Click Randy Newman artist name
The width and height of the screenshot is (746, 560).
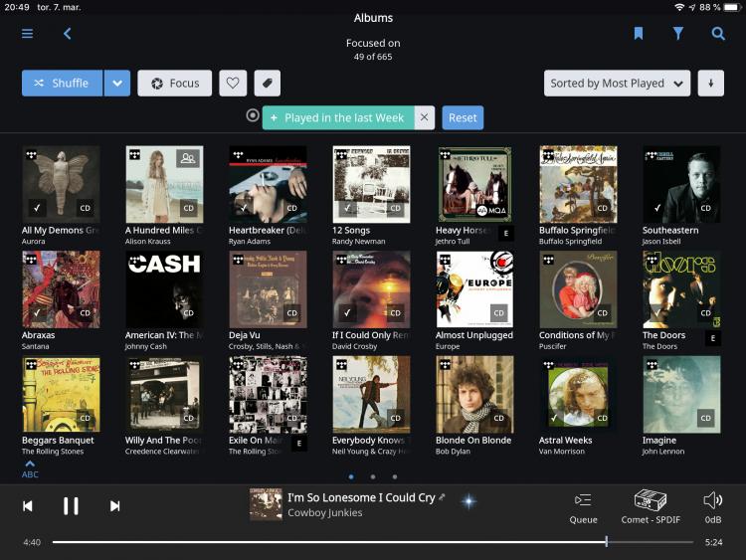coord(359,242)
